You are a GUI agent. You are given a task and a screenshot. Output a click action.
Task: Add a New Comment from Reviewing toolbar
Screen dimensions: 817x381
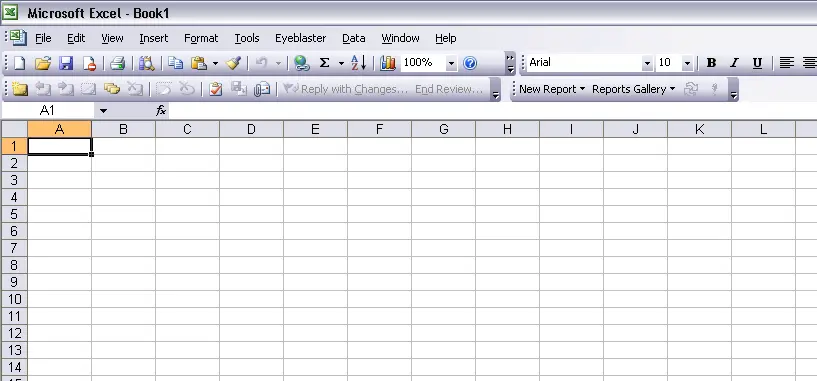pos(20,89)
